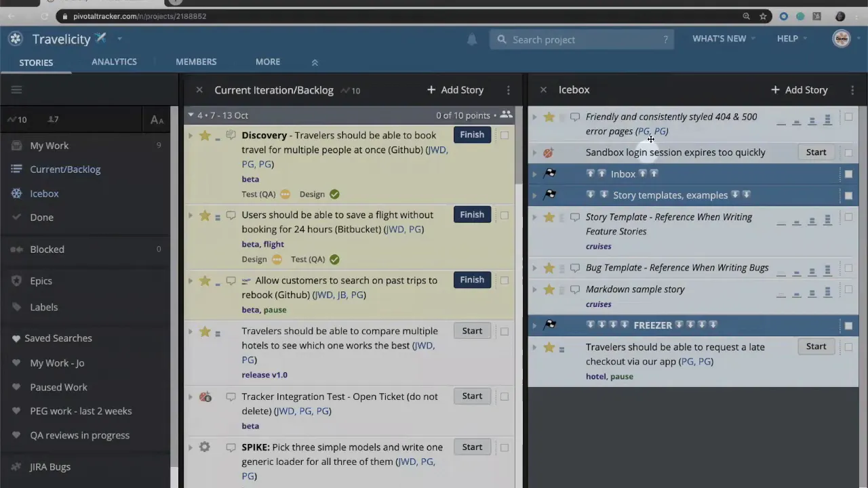Click the gear icon on the SPIKE story
This screenshot has height=488, width=868.
click(x=205, y=447)
